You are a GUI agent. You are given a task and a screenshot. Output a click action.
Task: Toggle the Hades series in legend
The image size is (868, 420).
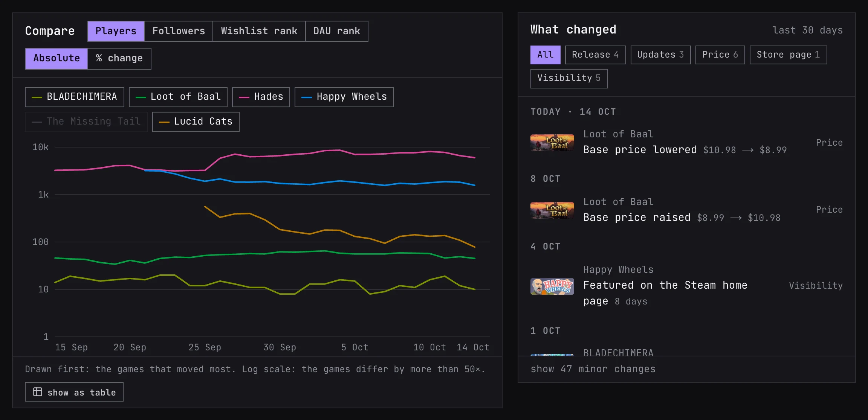pos(261,97)
